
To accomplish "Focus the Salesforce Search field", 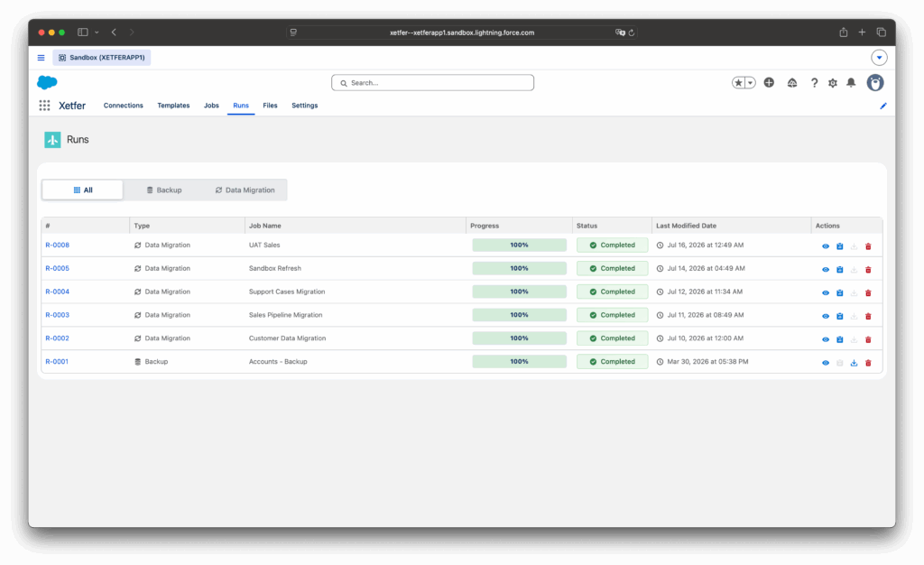I will coord(432,83).
